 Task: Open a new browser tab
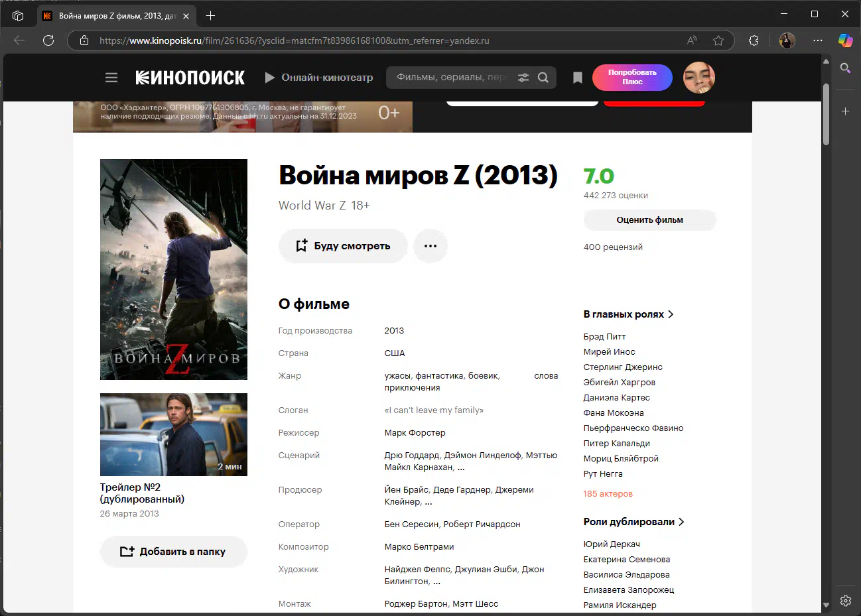tap(211, 15)
